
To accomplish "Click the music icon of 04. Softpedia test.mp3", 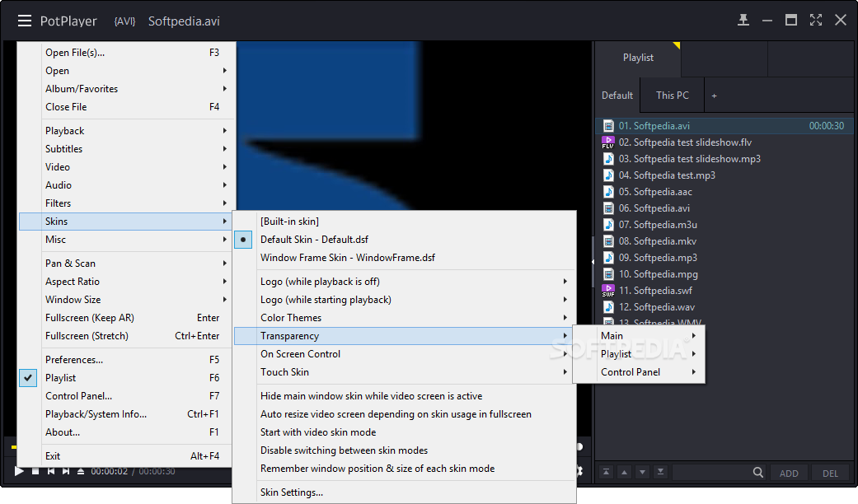I will (x=608, y=175).
